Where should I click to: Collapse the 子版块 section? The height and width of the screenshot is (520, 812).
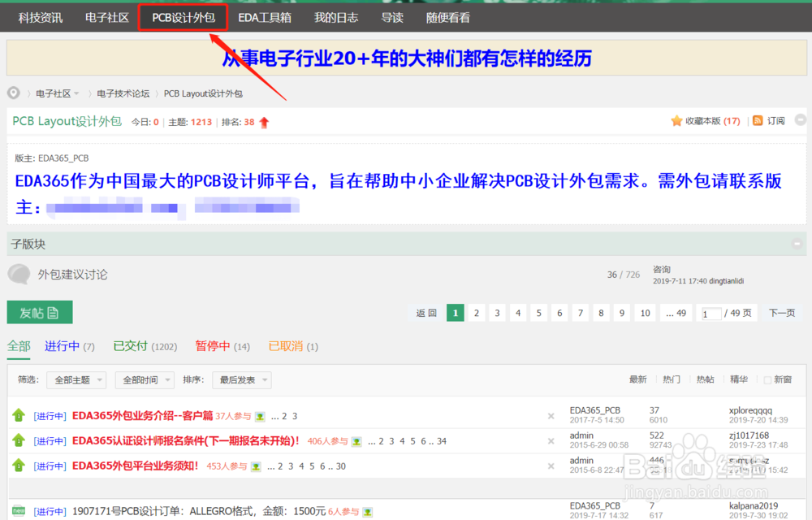(797, 244)
